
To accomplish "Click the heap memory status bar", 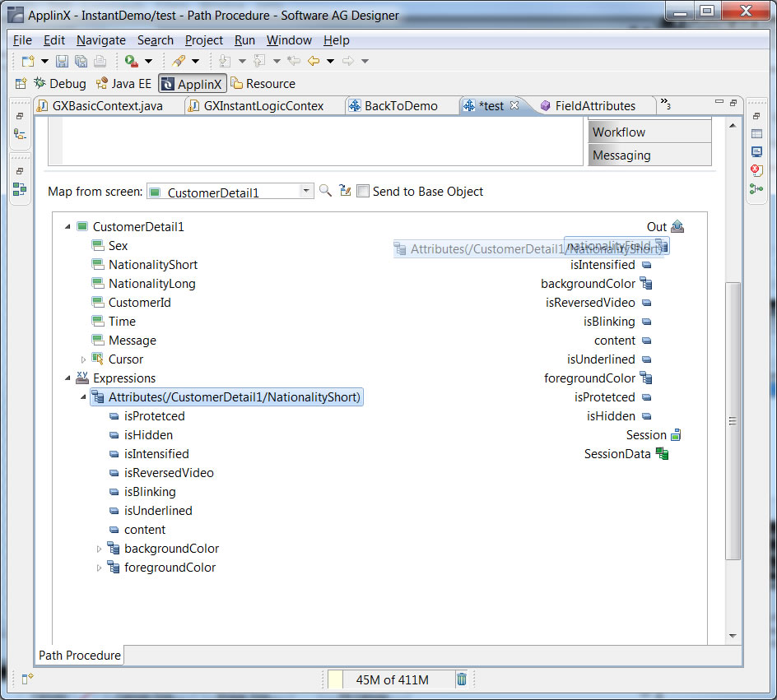I will [392, 679].
